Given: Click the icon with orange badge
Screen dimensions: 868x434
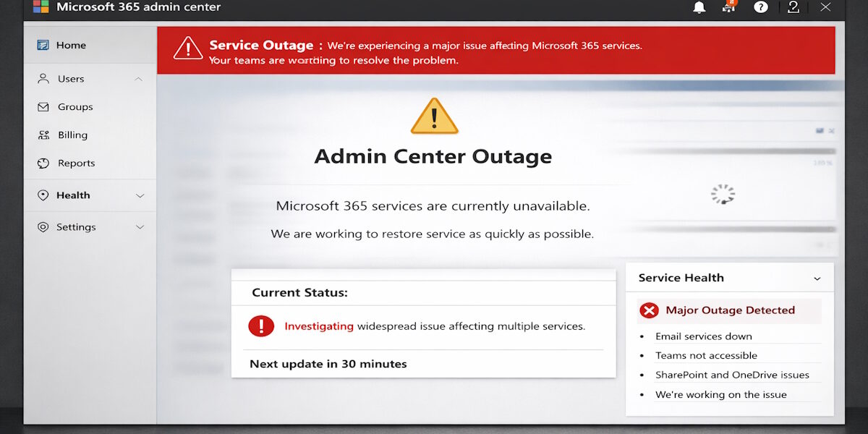Looking at the screenshot, I should (x=728, y=7).
